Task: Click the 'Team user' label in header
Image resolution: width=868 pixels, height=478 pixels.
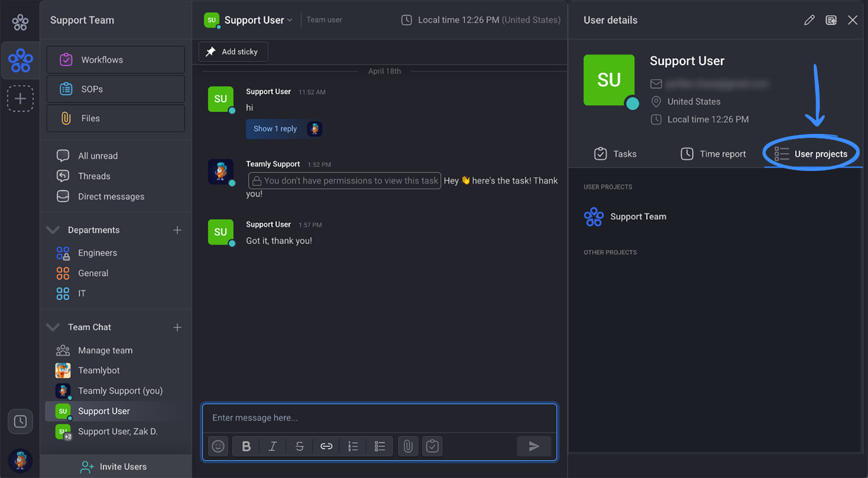Action: tap(324, 20)
